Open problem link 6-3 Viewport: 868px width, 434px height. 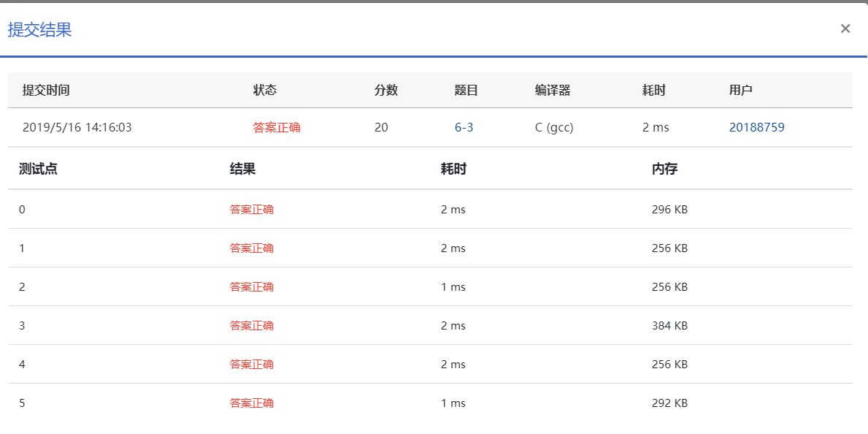464,127
